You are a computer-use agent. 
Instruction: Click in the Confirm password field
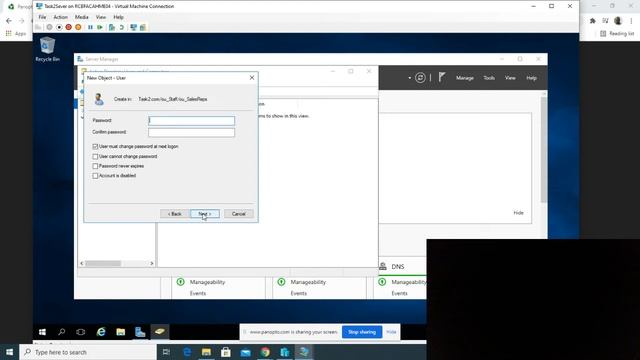pos(191,132)
